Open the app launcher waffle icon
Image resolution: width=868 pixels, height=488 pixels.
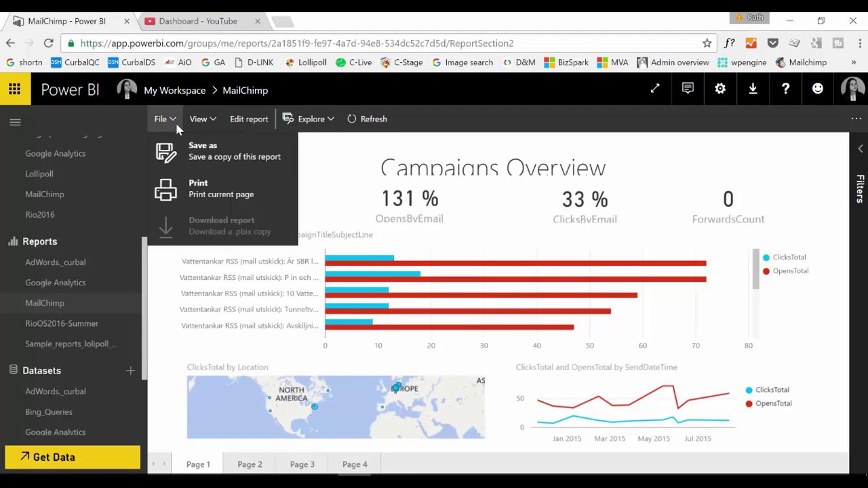coord(14,89)
